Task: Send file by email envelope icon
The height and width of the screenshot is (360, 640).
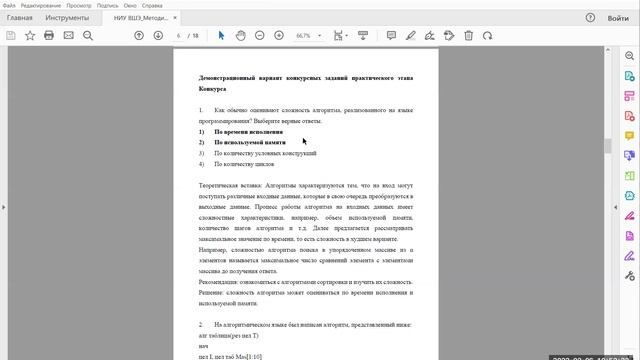Action: coord(69,36)
